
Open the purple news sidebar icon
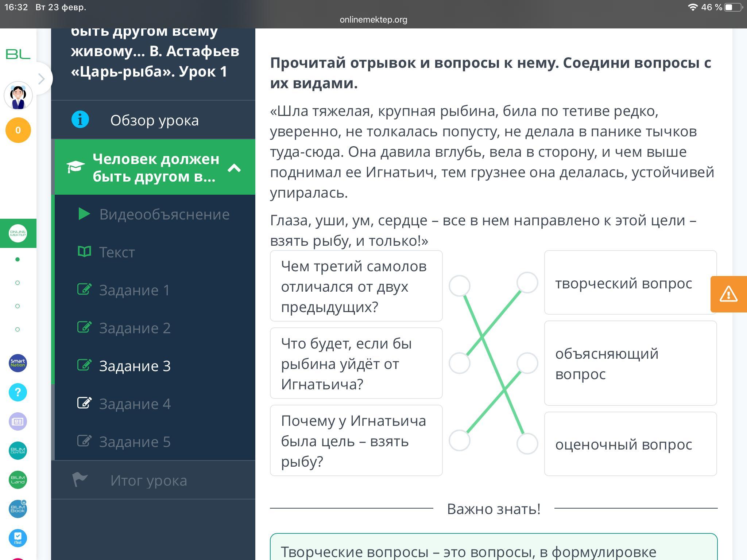pyautogui.click(x=18, y=421)
